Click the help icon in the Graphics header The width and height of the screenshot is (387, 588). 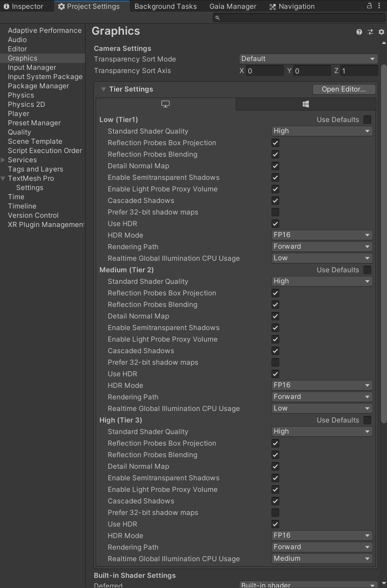(x=359, y=31)
